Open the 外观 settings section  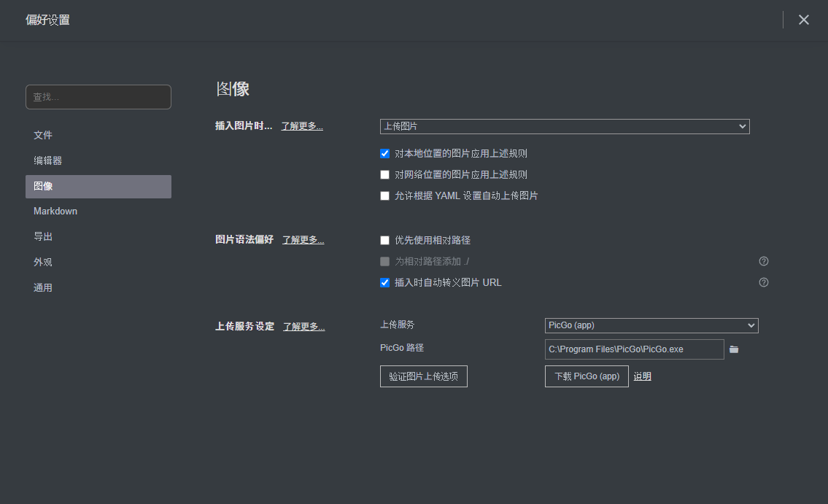pyautogui.click(x=43, y=262)
